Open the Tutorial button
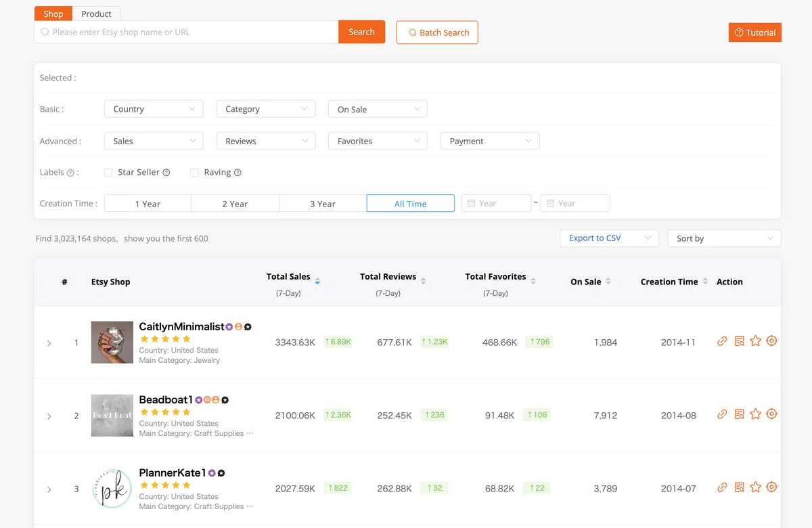Image resolution: width=812 pixels, height=528 pixels. pyautogui.click(x=755, y=32)
